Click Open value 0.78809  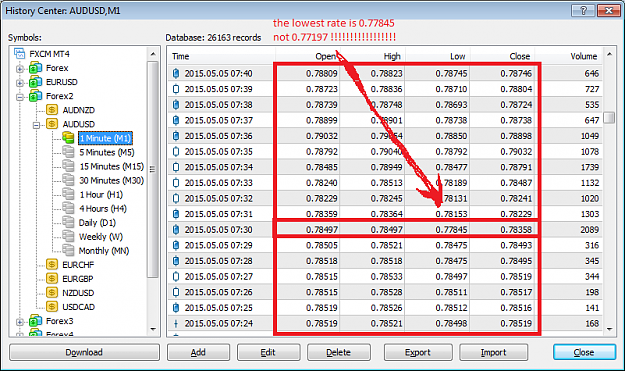pyautogui.click(x=322, y=73)
